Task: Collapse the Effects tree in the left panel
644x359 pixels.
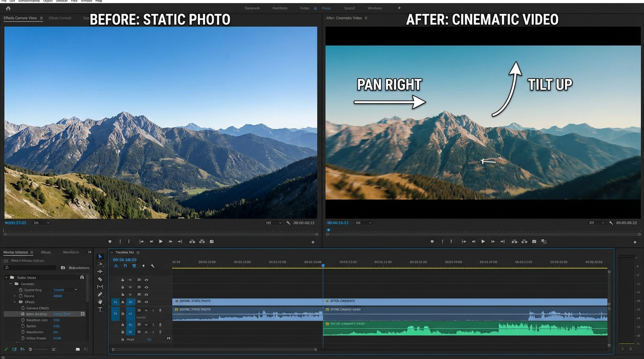Action: (x=15, y=302)
